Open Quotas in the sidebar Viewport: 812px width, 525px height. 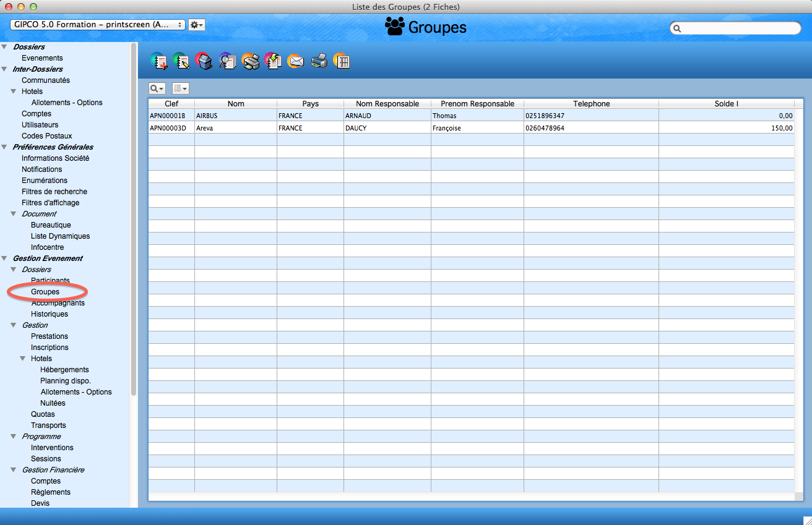point(43,414)
